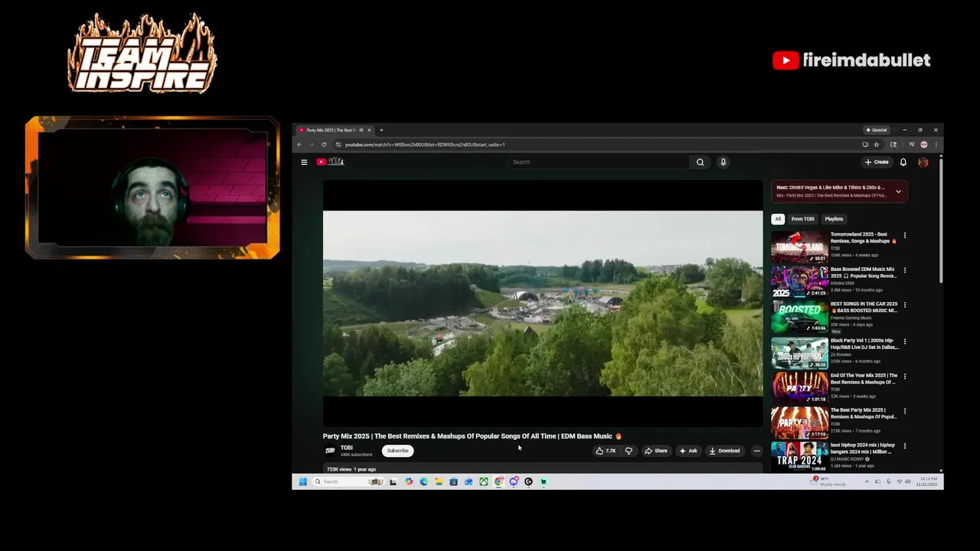Click the Create button
The width and height of the screenshot is (980, 551).
click(877, 162)
